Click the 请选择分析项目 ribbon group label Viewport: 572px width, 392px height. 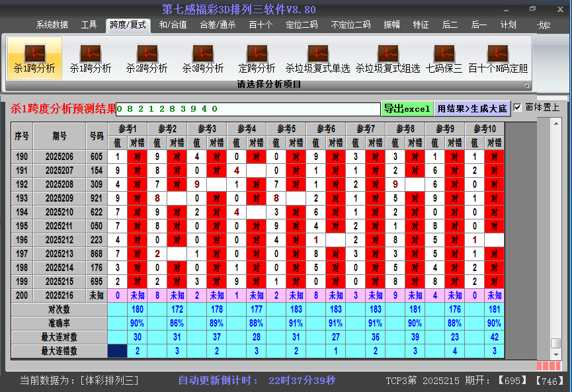tap(269, 85)
